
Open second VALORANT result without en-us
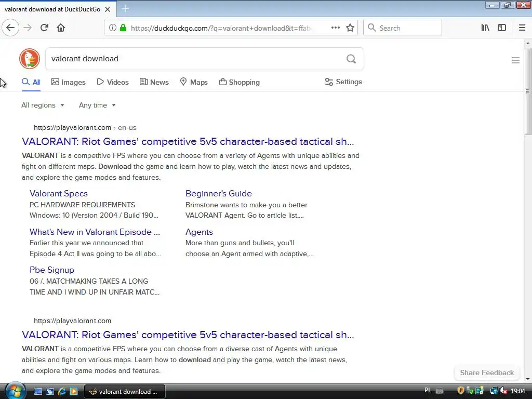pyautogui.click(x=188, y=335)
